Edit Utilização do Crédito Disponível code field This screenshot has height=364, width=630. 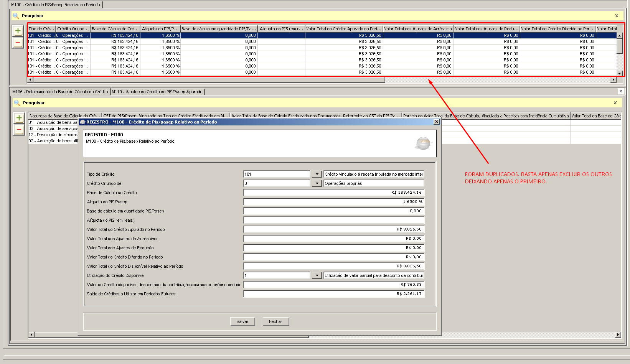(277, 275)
